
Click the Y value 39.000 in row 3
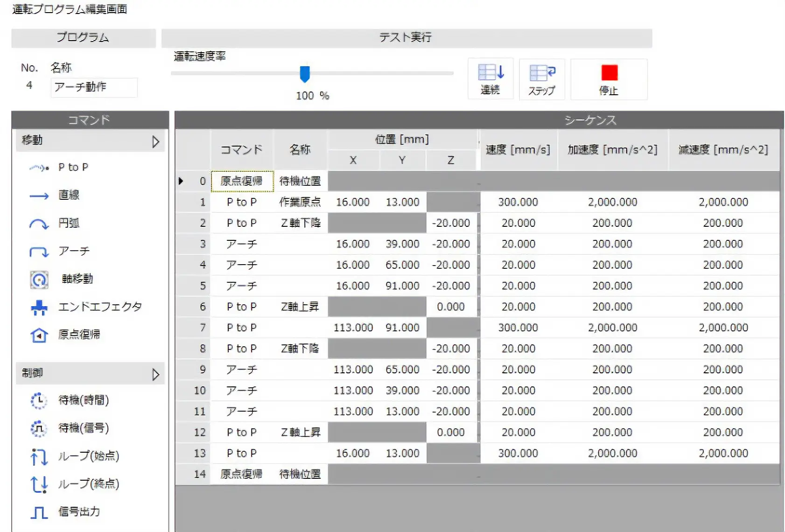[x=402, y=244]
